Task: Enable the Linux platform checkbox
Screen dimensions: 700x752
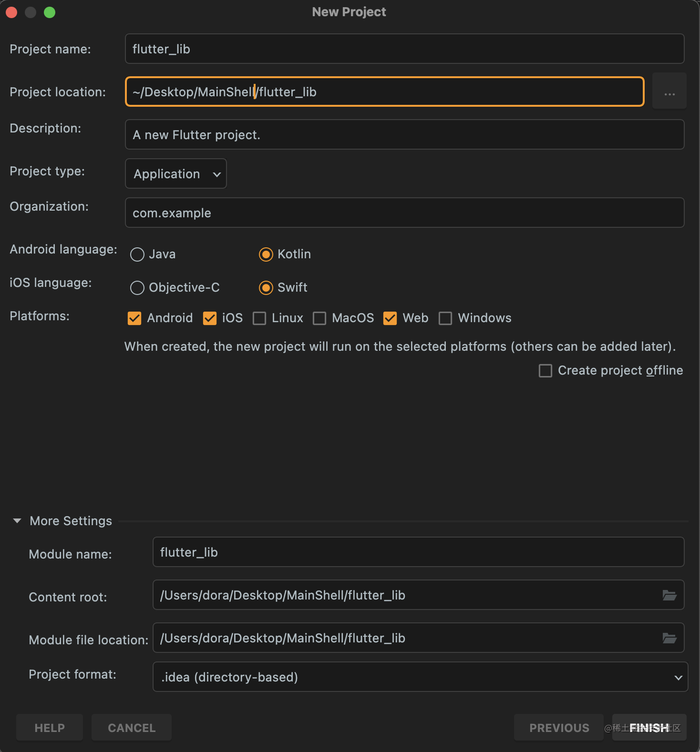Action: (x=259, y=318)
